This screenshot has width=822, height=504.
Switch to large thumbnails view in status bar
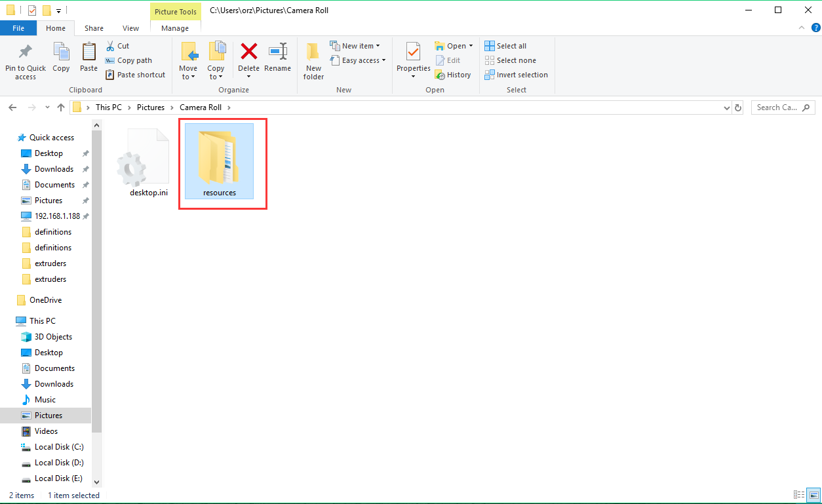[813, 495]
